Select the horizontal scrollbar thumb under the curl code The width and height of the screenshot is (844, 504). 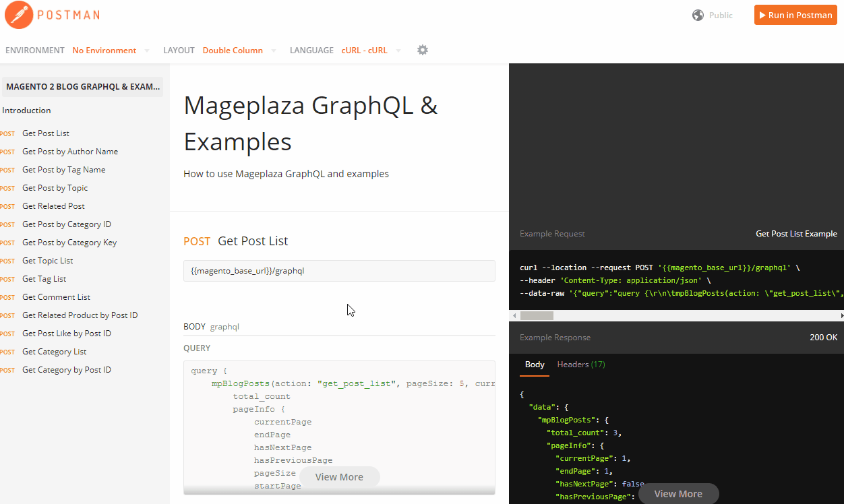[x=537, y=315]
